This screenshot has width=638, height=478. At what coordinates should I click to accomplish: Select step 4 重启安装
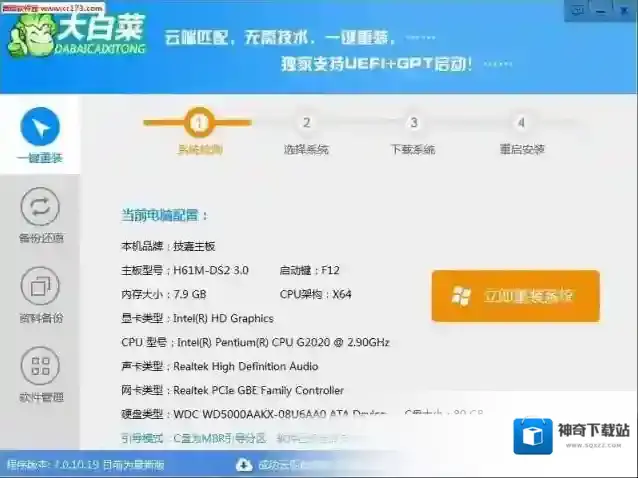pyautogui.click(x=521, y=124)
